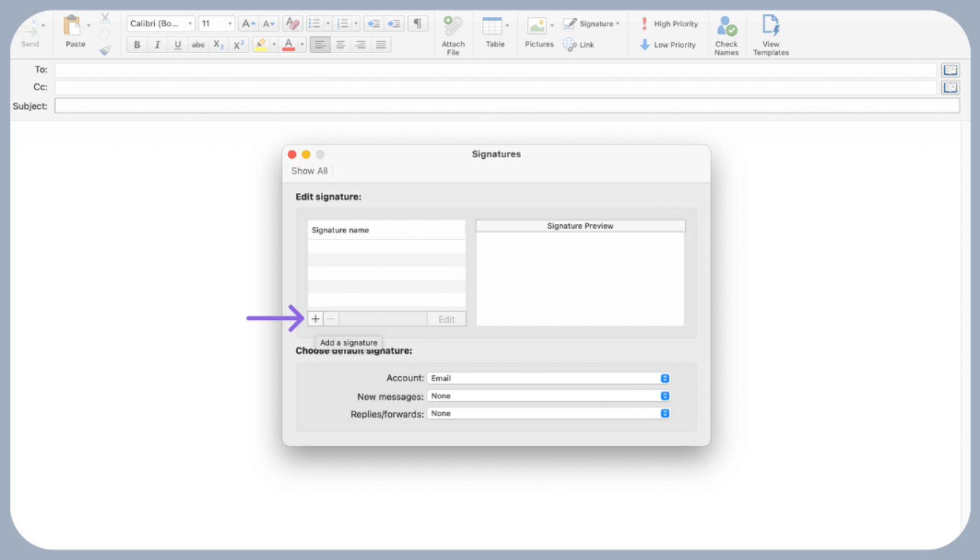The height and width of the screenshot is (560, 980).
Task: Toggle Underline formatting
Action: pyautogui.click(x=177, y=44)
